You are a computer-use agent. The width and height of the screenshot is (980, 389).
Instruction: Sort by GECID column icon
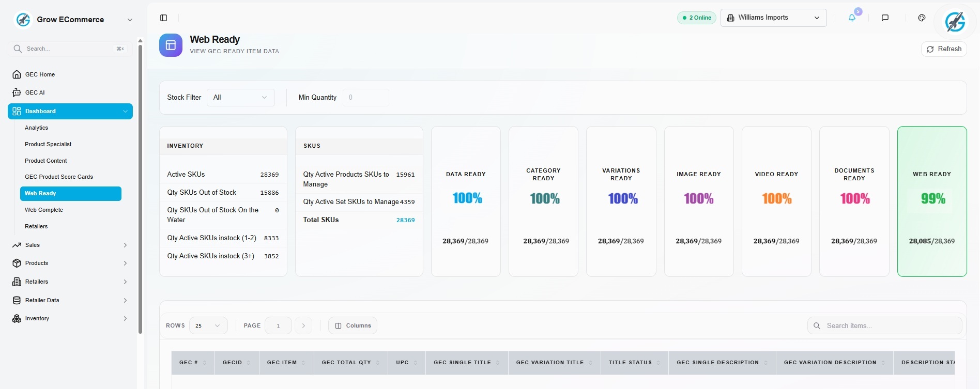(x=249, y=363)
